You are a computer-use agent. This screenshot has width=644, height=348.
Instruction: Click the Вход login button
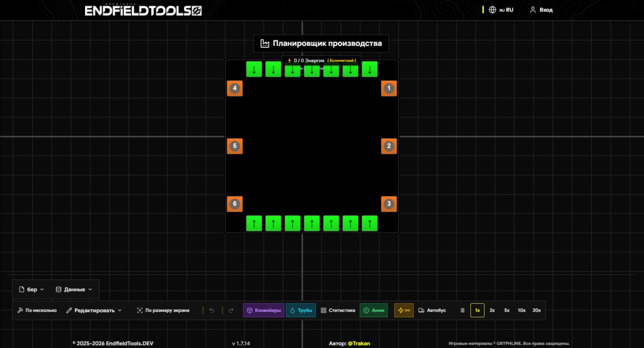(541, 10)
